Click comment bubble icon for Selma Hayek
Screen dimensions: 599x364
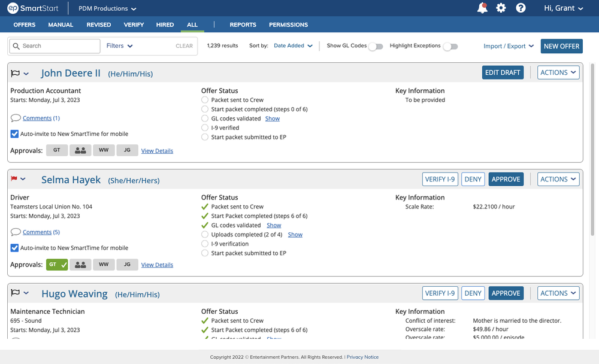pyautogui.click(x=16, y=232)
